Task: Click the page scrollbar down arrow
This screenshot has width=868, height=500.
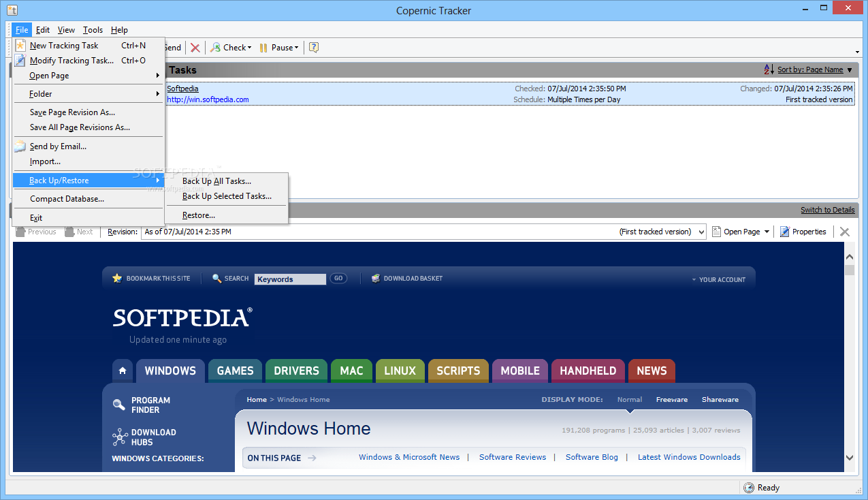Action: click(849, 458)
